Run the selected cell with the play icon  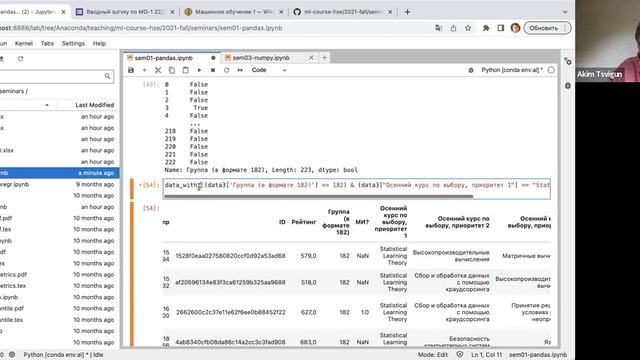(199, 70)
